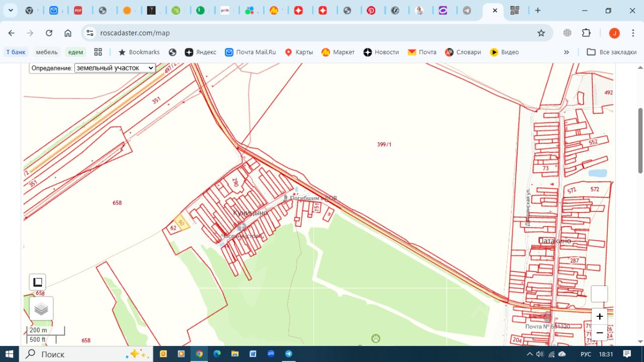This screenshot has height=362, width=644.
Task: Click the Погибшим в ВОВ memorial label
Action: (313, 198)
